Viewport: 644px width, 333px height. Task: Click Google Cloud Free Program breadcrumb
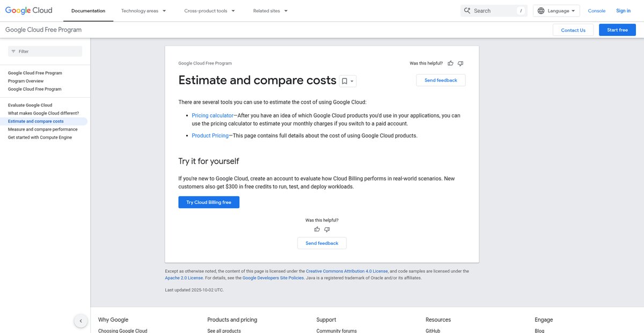205,63
